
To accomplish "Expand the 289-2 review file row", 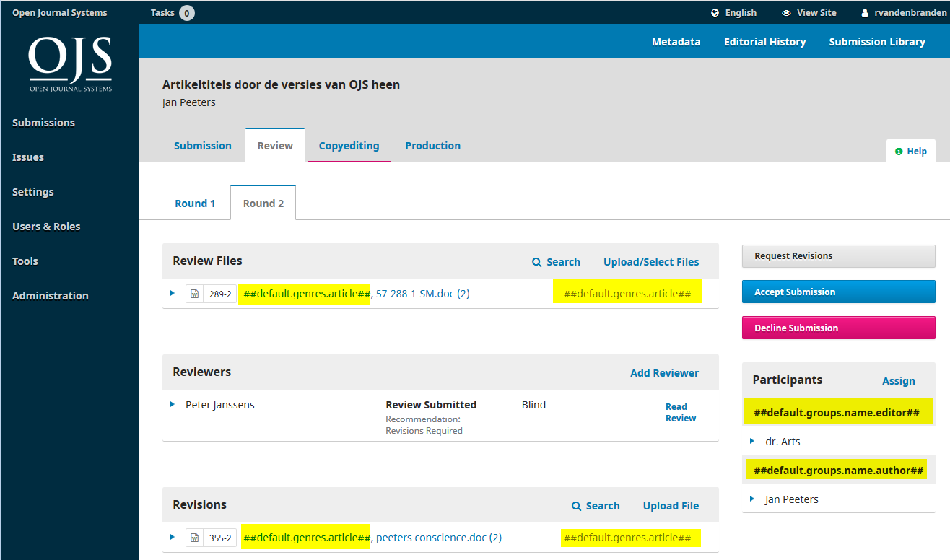I will click(x=173, y=293).
